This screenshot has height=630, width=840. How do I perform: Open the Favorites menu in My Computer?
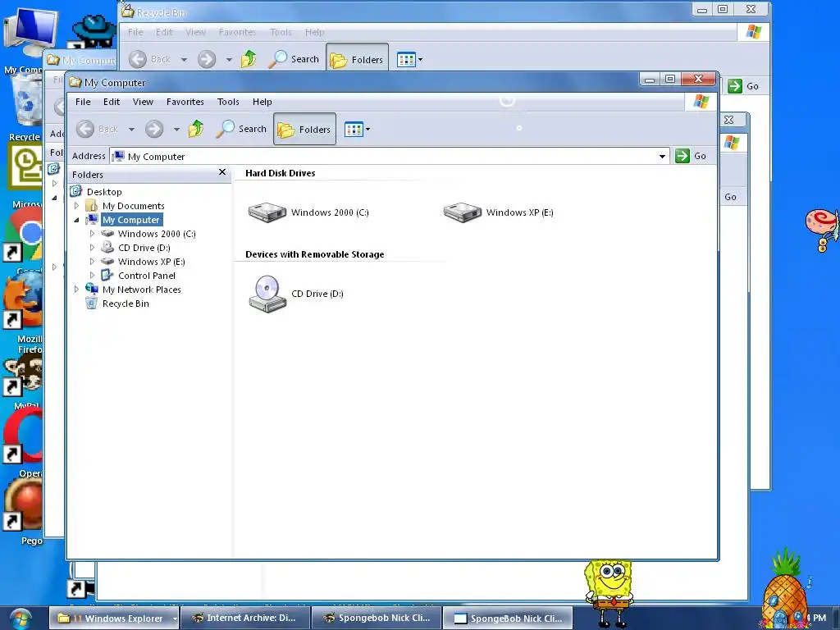185,102
